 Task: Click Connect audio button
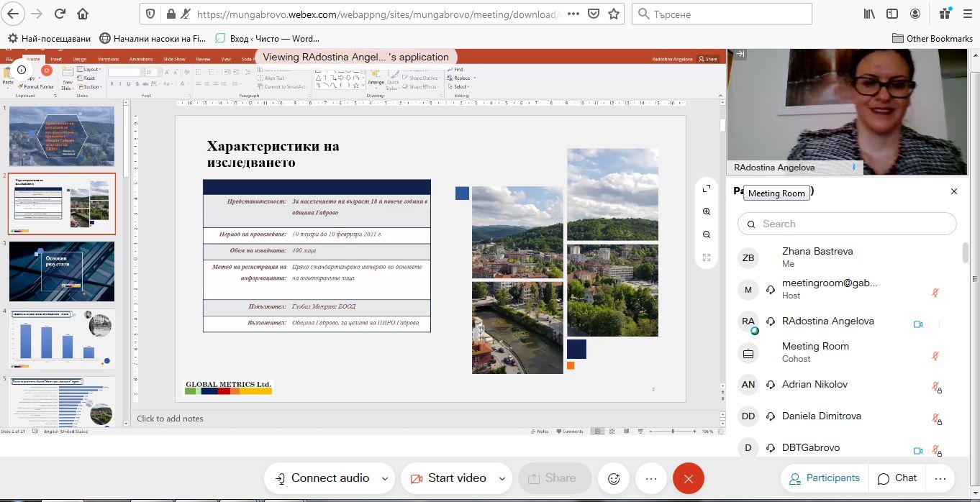click(322, 478)
